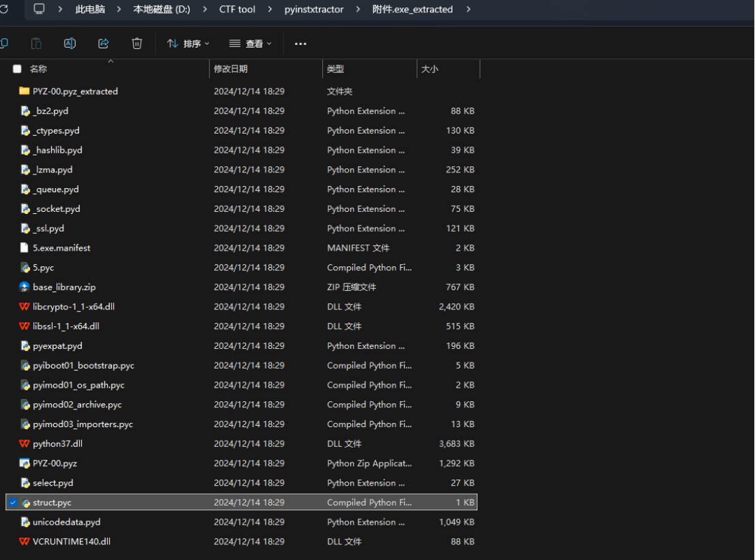The width and height of the screenshot is (755, 560).
Task: Sort by 名称 column header
Action: point(39,69)
